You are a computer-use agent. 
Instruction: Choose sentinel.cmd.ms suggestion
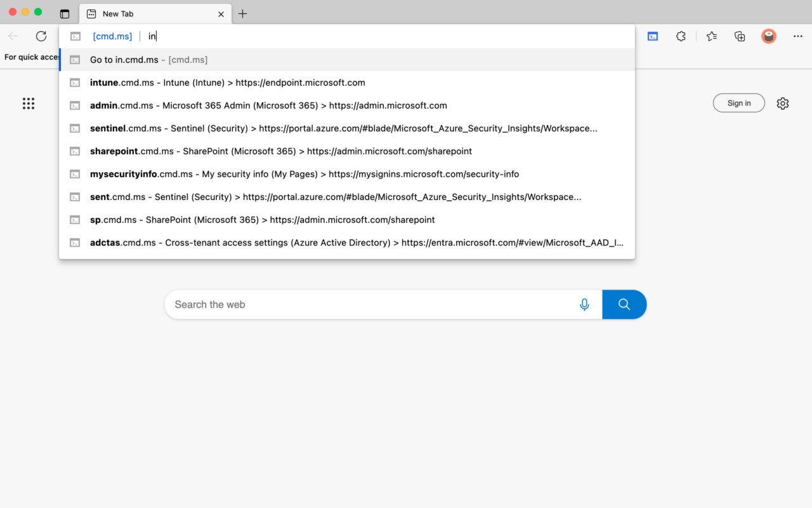coord(347,128)
